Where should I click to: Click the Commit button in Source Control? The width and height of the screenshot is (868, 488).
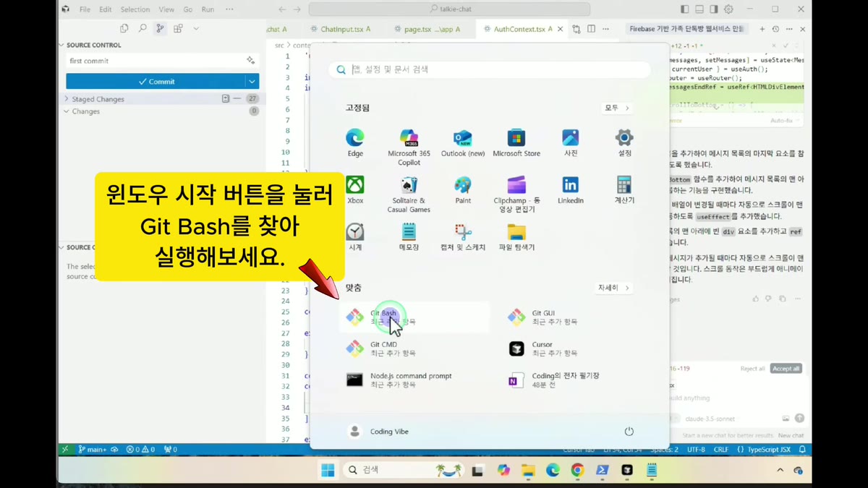[x=156, y=82]
